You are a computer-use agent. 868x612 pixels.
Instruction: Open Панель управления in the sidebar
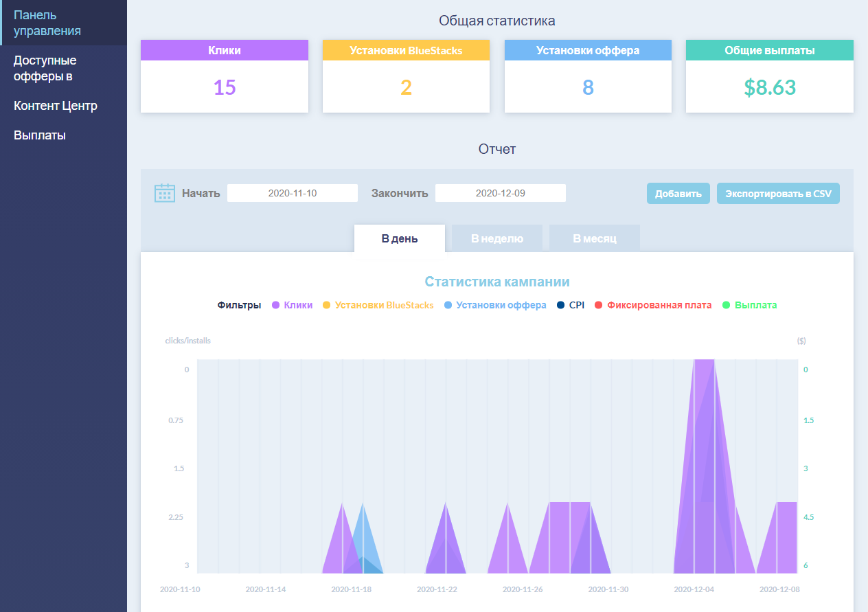tap(63, 23)
